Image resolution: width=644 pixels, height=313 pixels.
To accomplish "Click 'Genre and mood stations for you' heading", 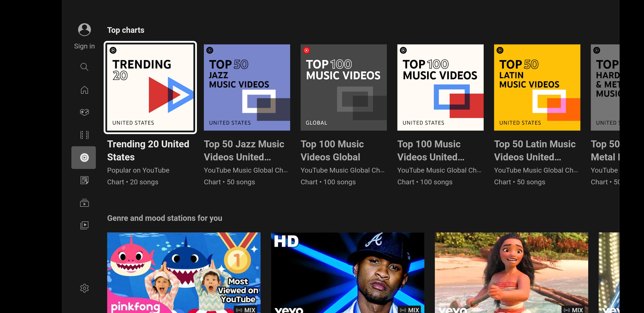I will 165,218.
